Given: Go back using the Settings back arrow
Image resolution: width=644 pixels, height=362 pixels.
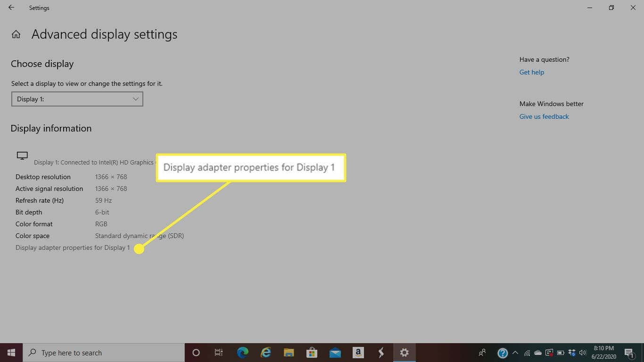Looking at the screenshot, I should 11,8.
